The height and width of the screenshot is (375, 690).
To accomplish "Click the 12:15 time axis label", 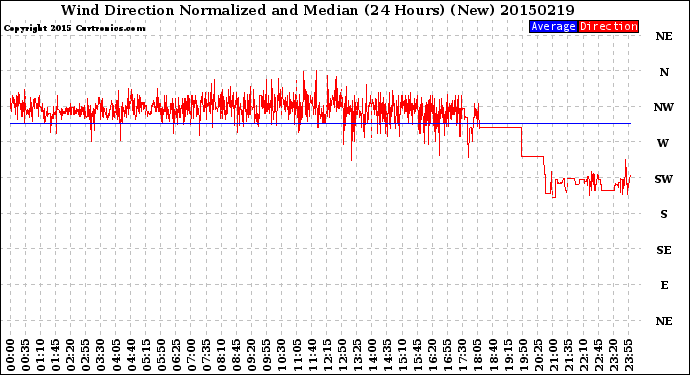I will click(327, 355).
